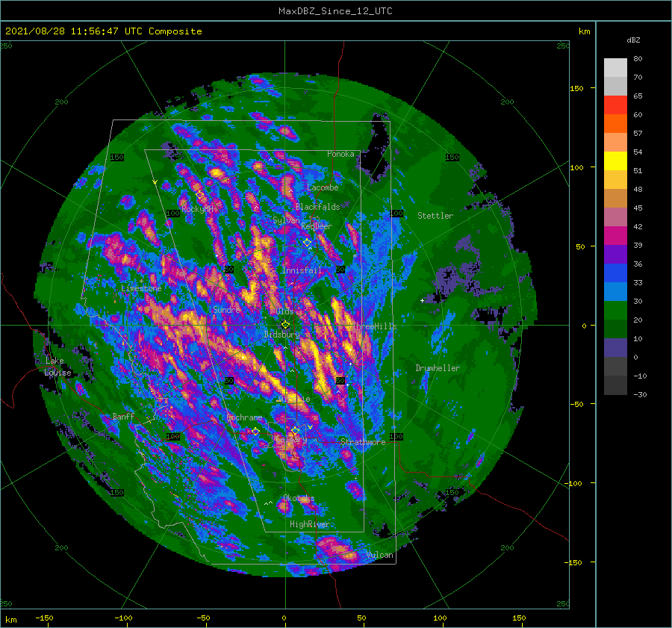Click the slate-purple 0-10 dBZ legend swatch
Viewport: 672px width, 628px height.
pyautogui.click(x=615, y=348)
